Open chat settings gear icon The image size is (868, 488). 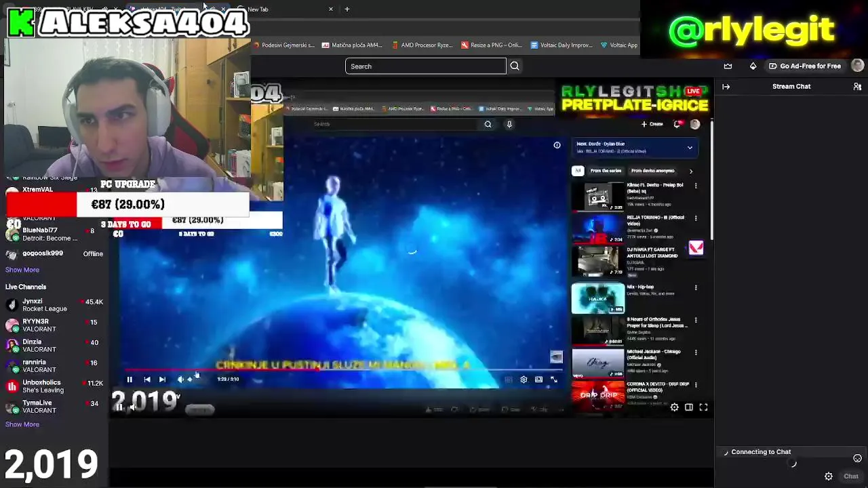pyautogui.click(x=829, y=476)
